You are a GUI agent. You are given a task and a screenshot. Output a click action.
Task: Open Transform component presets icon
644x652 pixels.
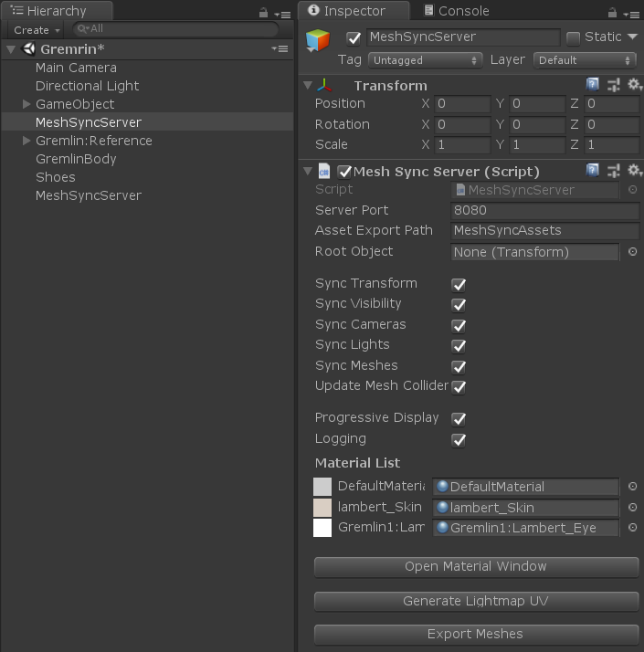(x=614, y=85)
